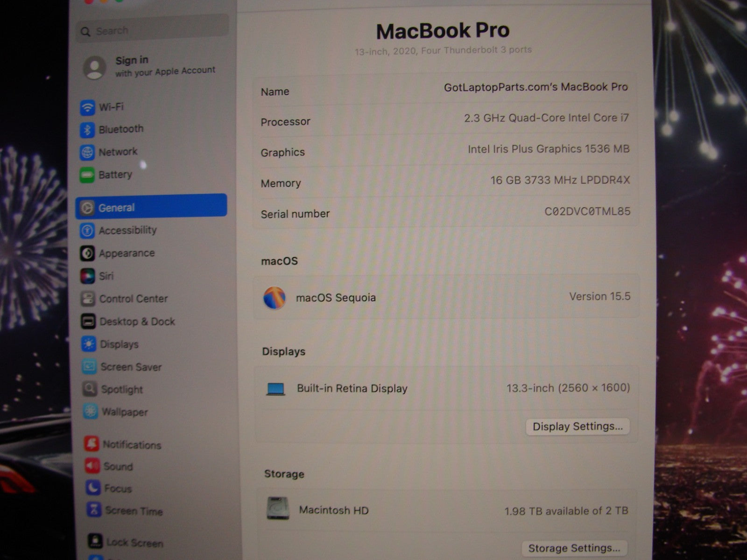This screenshot has width=747, height=560.
Task: Click the Notifications bell icon
Action: point(92,444)
